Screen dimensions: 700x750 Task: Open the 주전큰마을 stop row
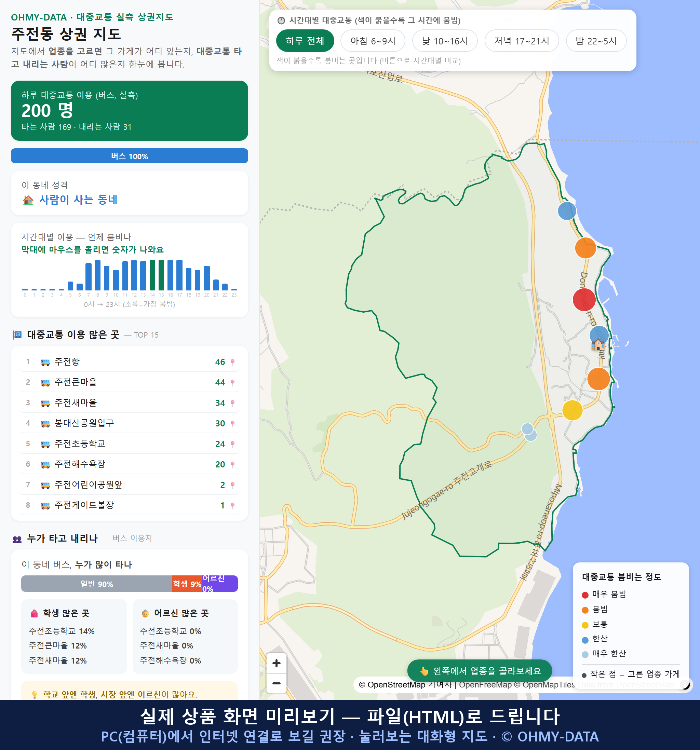pyautogui.click(x=130, y=382)
